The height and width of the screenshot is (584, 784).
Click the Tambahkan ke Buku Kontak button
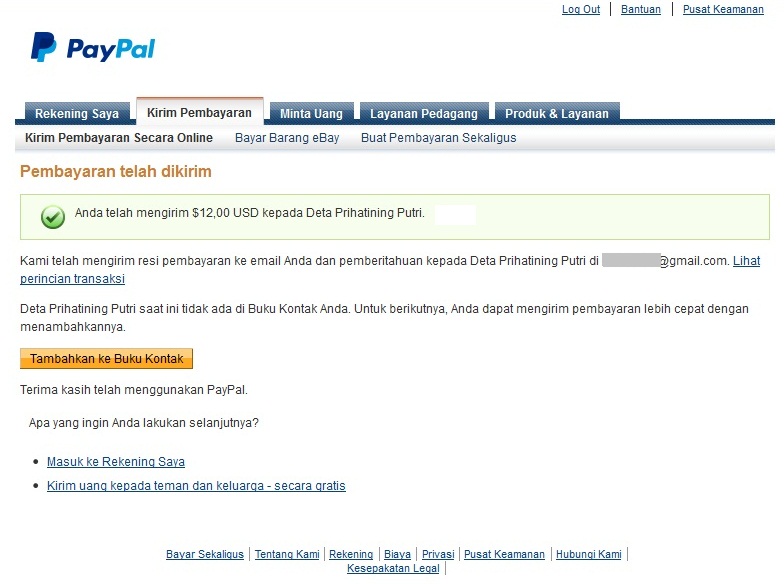pyautogui.click(x=106, y=358)
